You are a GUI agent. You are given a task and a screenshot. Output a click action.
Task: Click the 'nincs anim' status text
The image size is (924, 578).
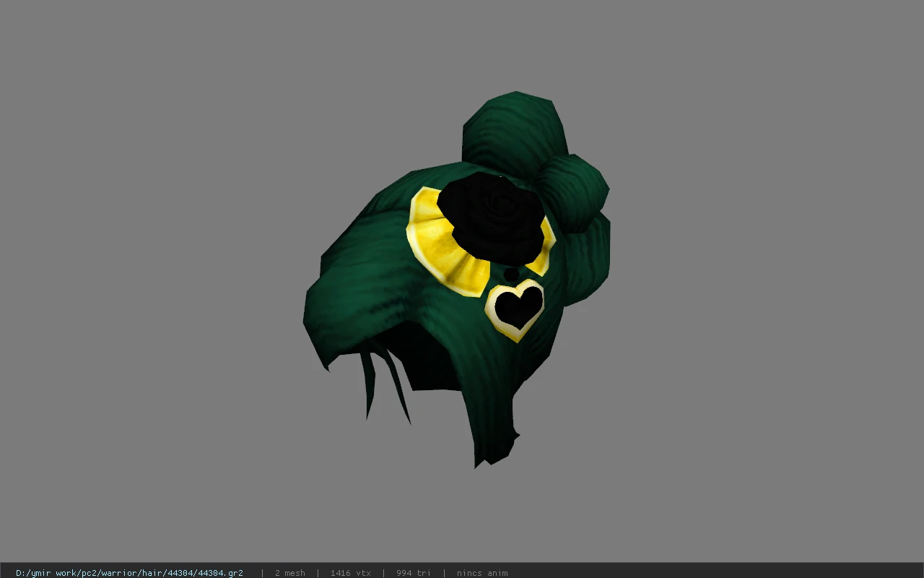[482, 573]
